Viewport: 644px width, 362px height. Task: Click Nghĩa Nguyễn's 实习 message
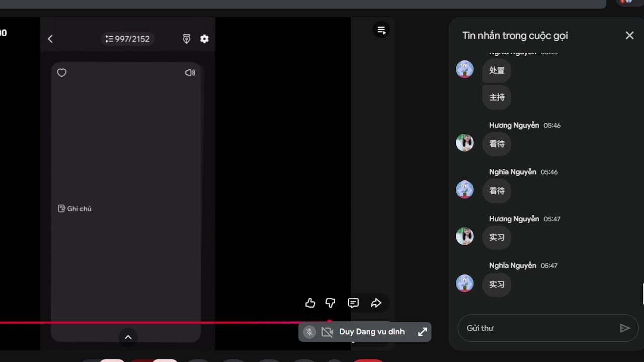(x=497, y=284)
